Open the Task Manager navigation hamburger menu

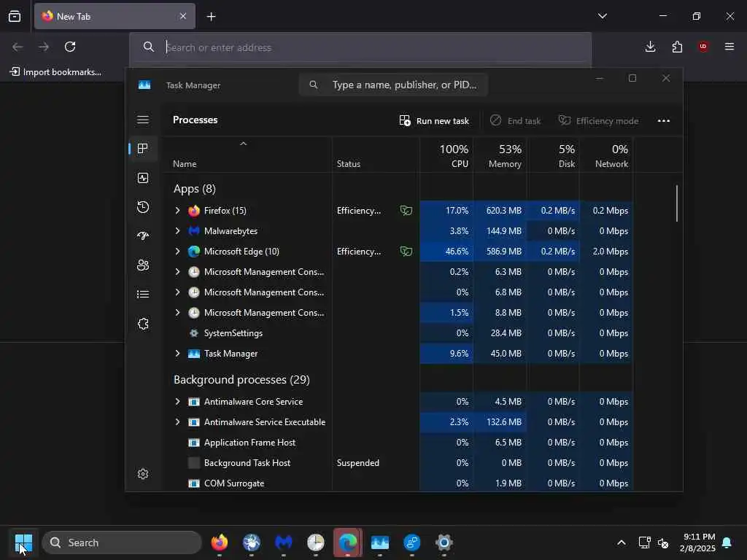point(143,120)
